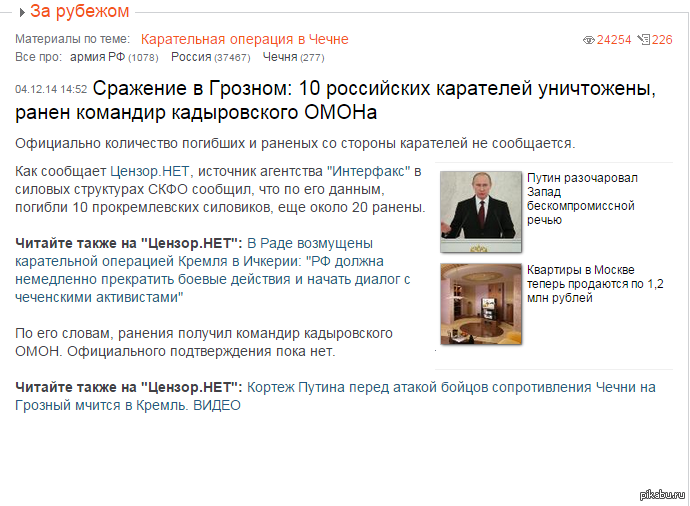Click the Putin speech thumbnail image
Screen dimensions: 690x506
481,212
